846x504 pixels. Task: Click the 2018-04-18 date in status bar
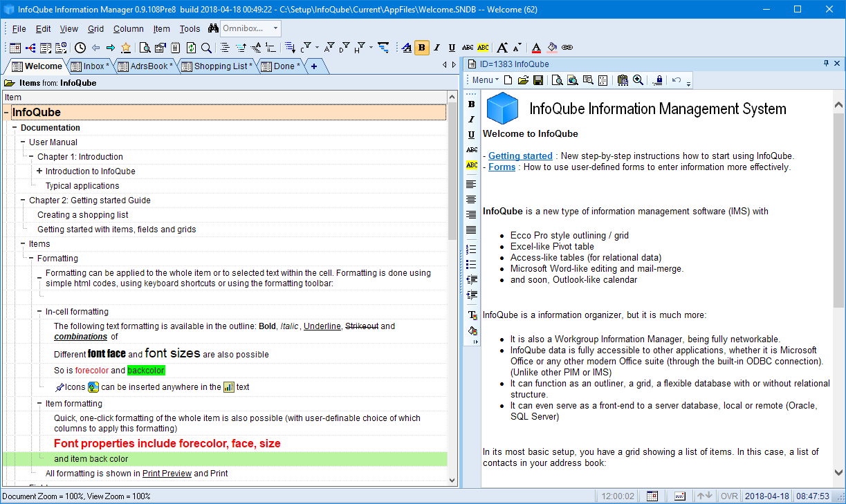tap(768, 496)
